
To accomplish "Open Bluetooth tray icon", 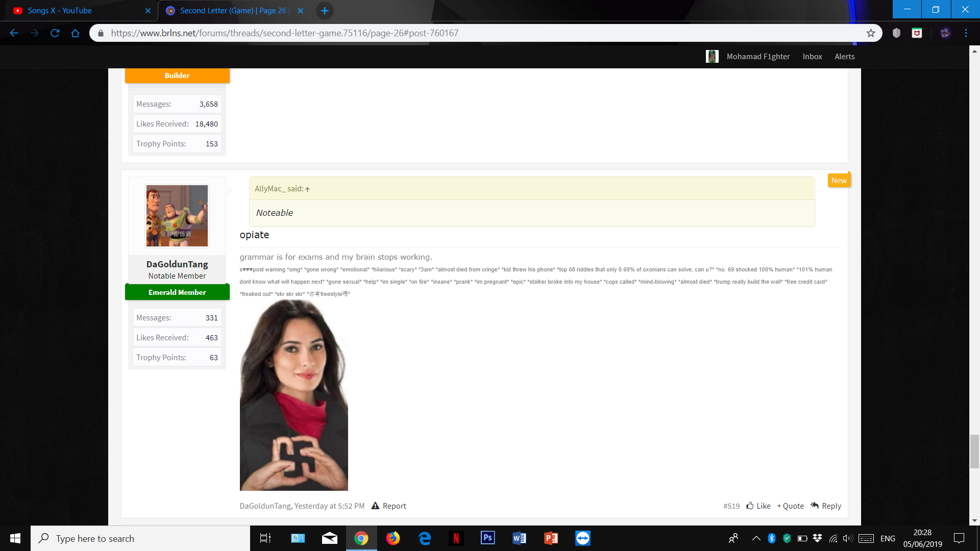I will (772, 538).
